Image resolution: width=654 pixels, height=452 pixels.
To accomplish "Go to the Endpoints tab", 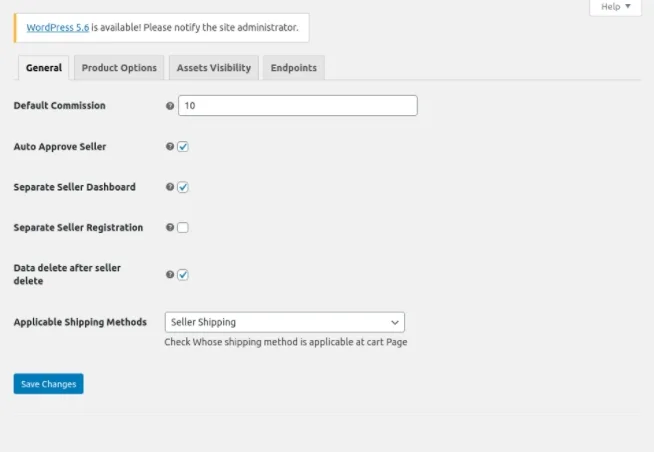I will (294, 68).
